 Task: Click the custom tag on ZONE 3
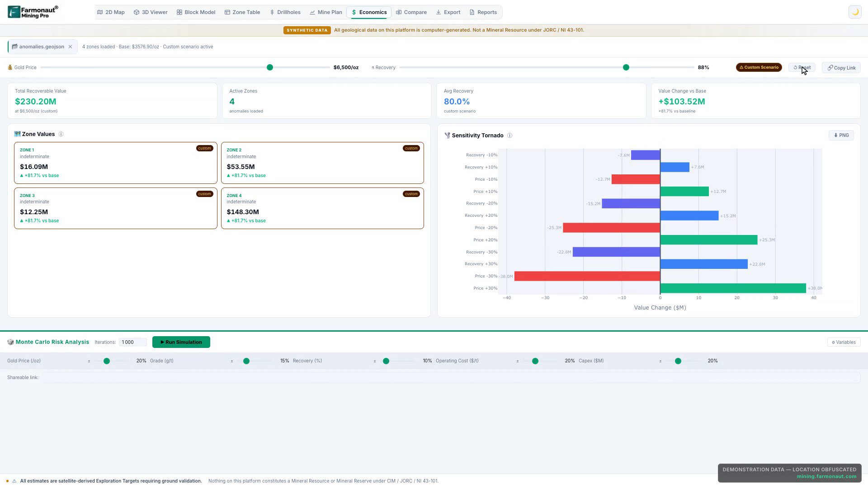[204, 194]
